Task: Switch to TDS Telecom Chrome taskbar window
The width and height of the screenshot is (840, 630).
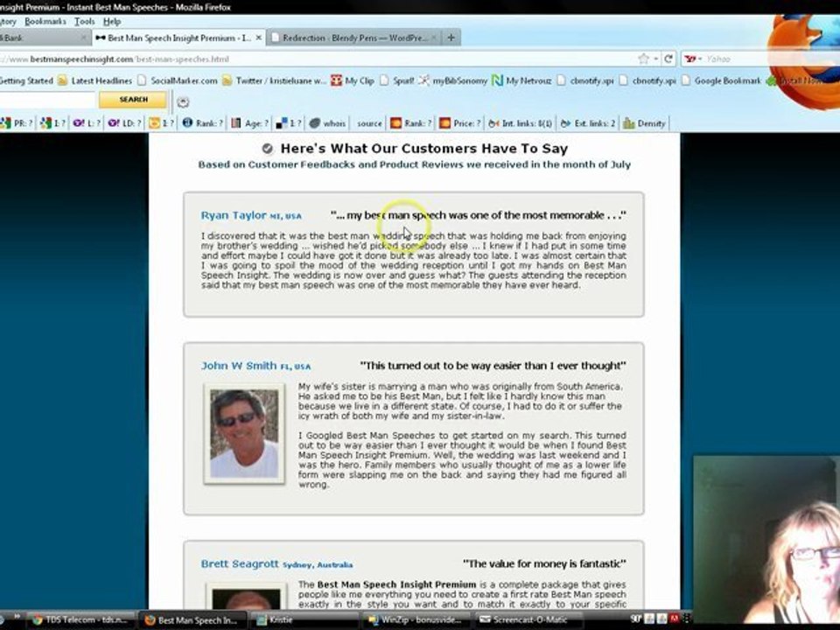Action: click(x=80, y=619)
